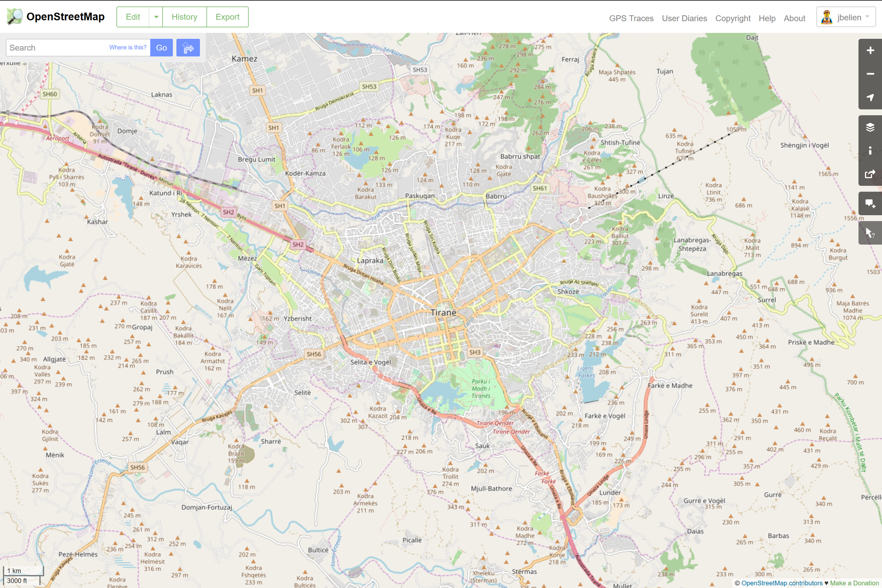Open the map Layers panel
The image size is (882, 588).
[x=870, y=127]
